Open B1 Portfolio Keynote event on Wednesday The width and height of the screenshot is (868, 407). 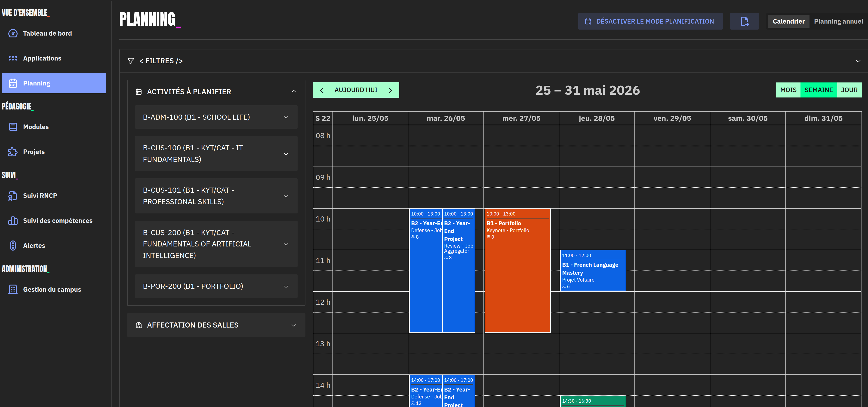pos(517,271)
